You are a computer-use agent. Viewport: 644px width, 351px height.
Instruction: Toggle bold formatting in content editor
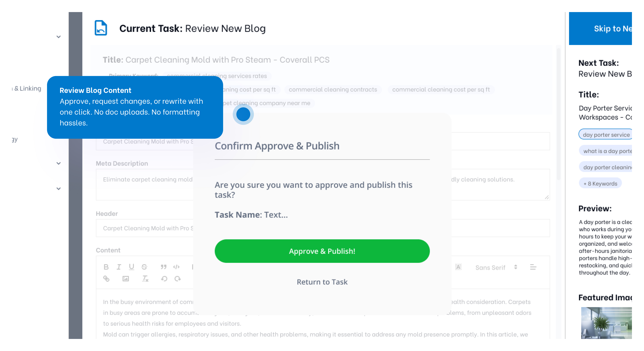pyautogui.click(x=106, y=267)
